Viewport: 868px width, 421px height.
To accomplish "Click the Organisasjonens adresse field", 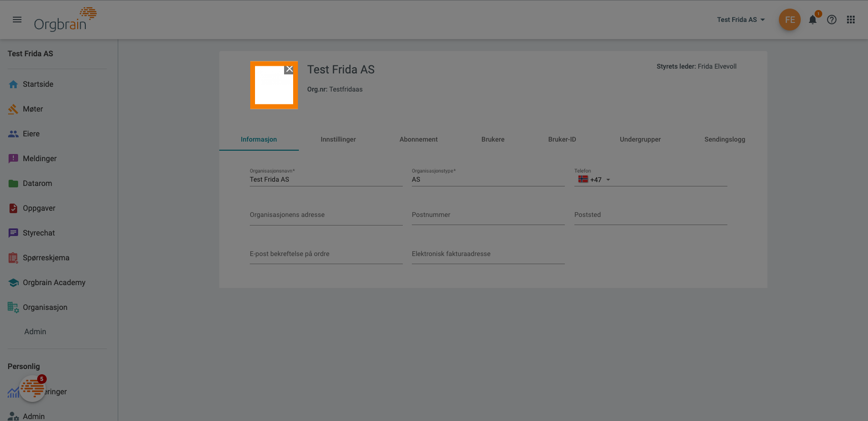I will click(x=326, y=215).
